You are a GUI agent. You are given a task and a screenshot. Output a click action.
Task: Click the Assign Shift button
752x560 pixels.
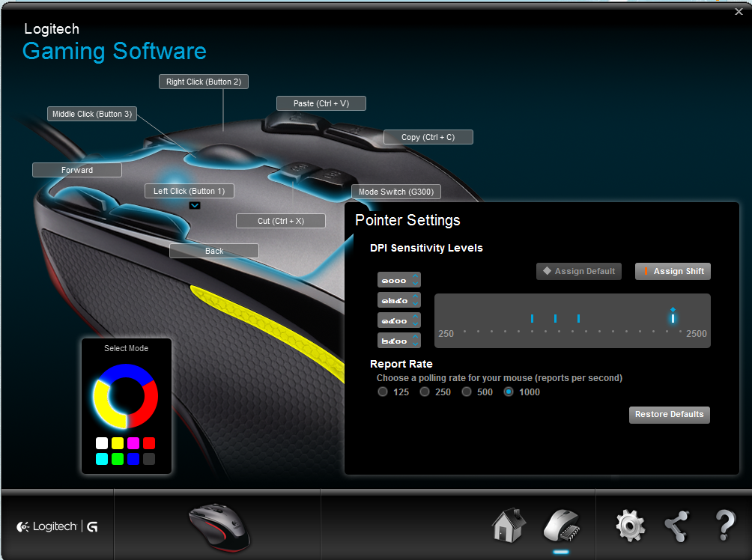click(673, 271)
